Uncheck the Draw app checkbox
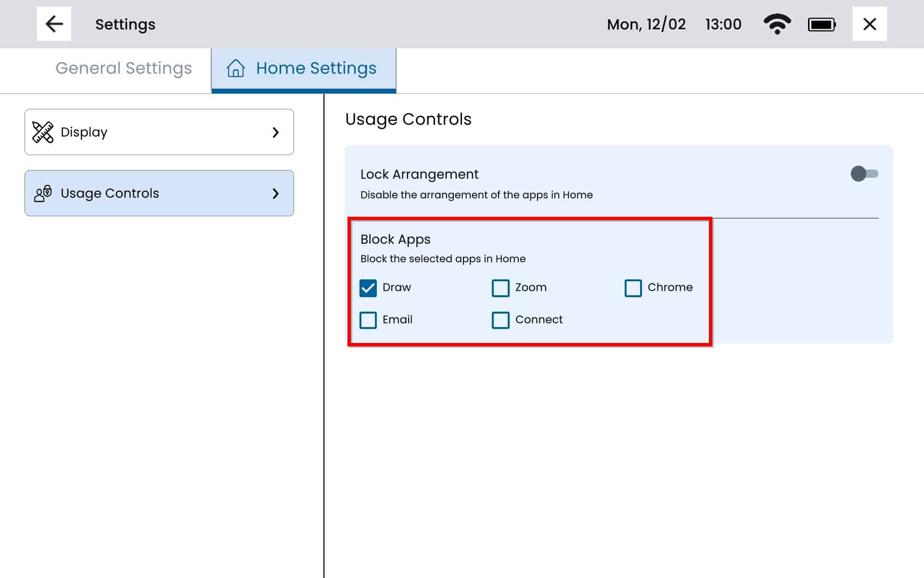This screenshot has height=578, width=924. [368, 288]
